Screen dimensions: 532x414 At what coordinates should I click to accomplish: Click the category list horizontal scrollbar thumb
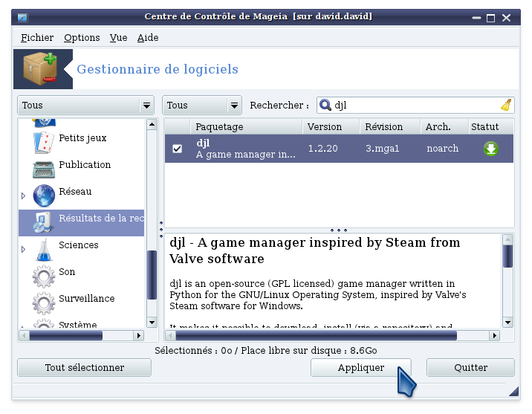point(66,336)
